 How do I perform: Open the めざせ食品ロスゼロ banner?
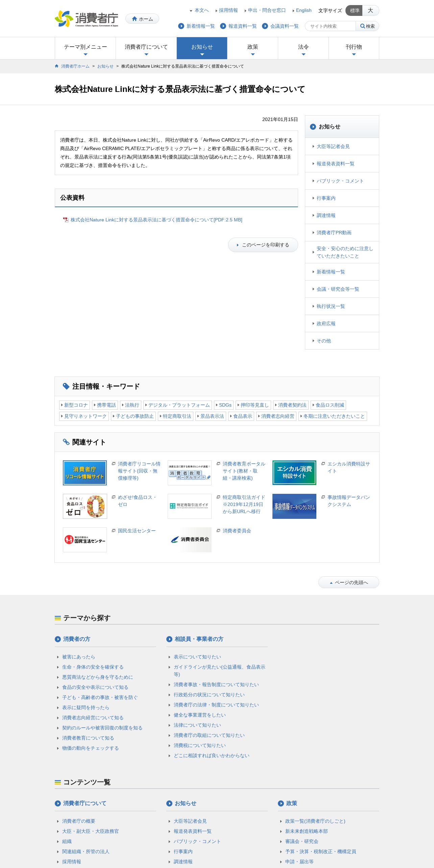pos(85,506)
